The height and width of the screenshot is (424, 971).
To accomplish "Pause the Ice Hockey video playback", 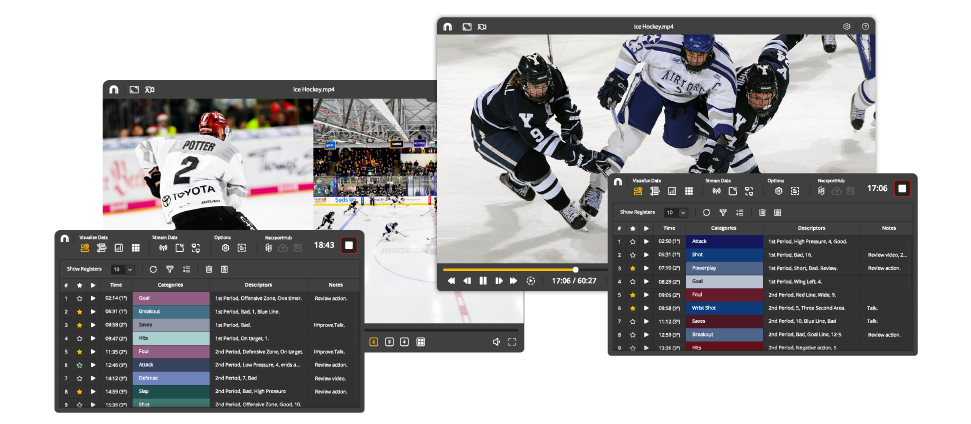I will click(482, 281).
